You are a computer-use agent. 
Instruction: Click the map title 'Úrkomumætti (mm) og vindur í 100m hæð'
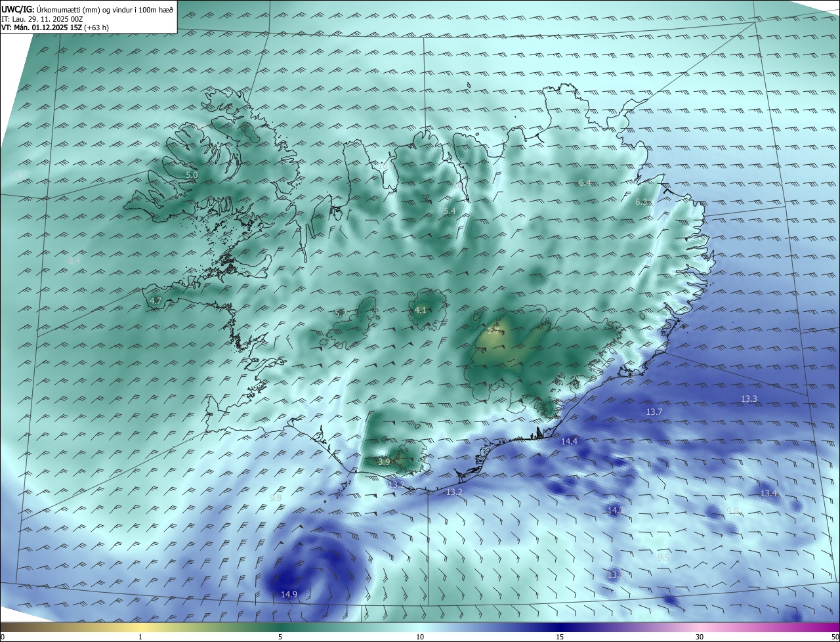[x=104, y=10]
